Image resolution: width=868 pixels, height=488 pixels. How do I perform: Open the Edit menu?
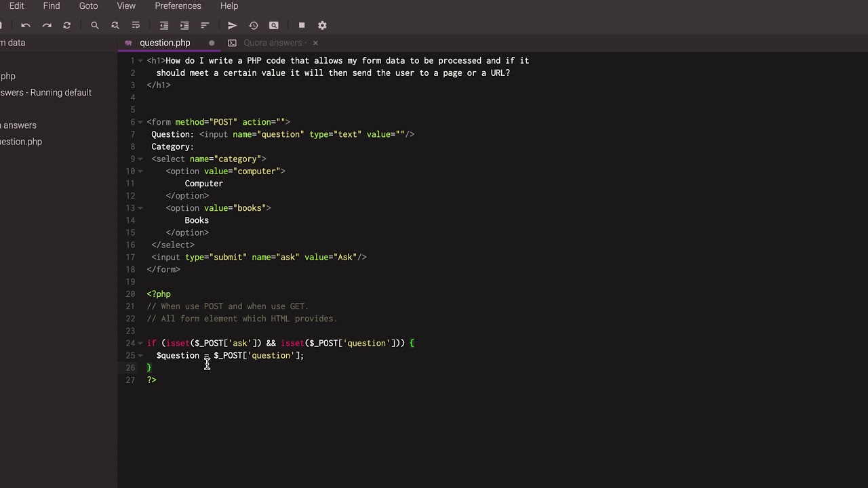[x=17, y=5]
